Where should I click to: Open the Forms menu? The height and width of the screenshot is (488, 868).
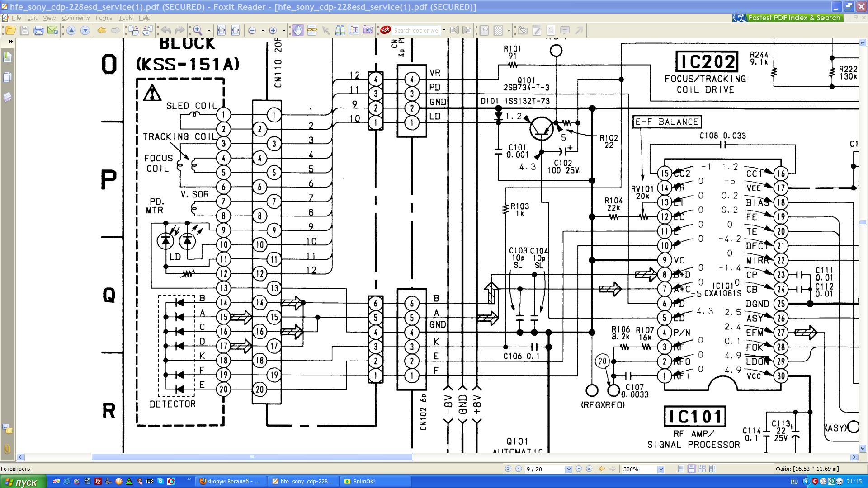coord(104,18)
